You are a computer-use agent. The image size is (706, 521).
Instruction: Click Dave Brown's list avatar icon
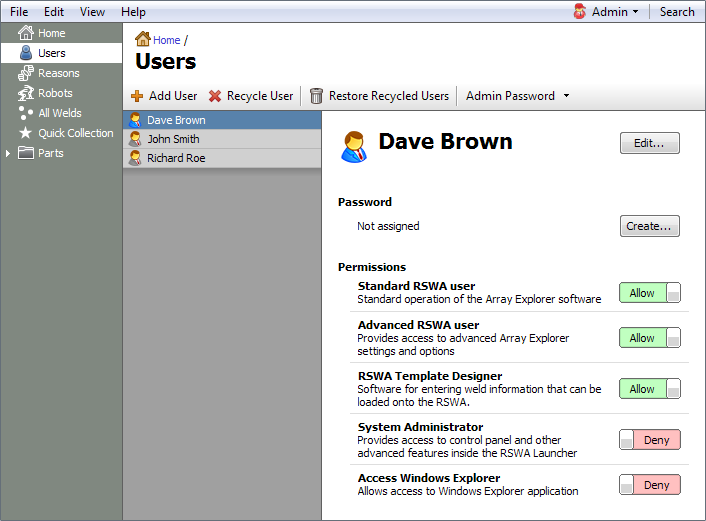pos(135,120)
